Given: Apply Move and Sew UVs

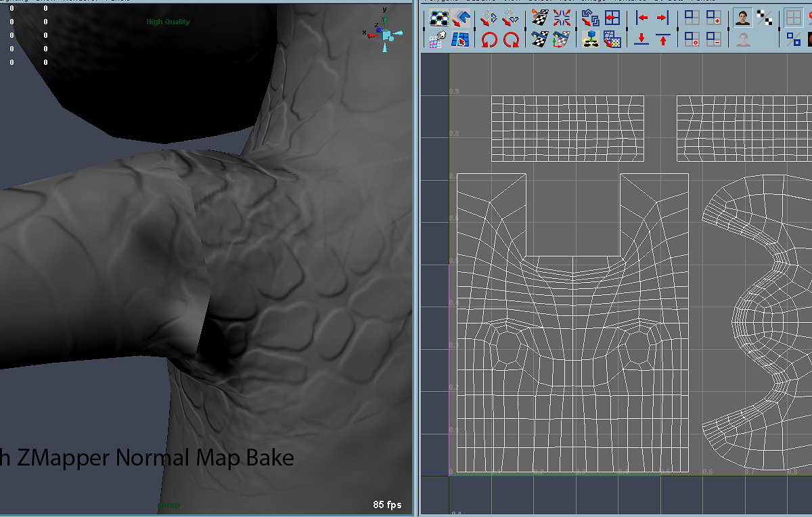Looking at the screenshot, I should (561, 39).
